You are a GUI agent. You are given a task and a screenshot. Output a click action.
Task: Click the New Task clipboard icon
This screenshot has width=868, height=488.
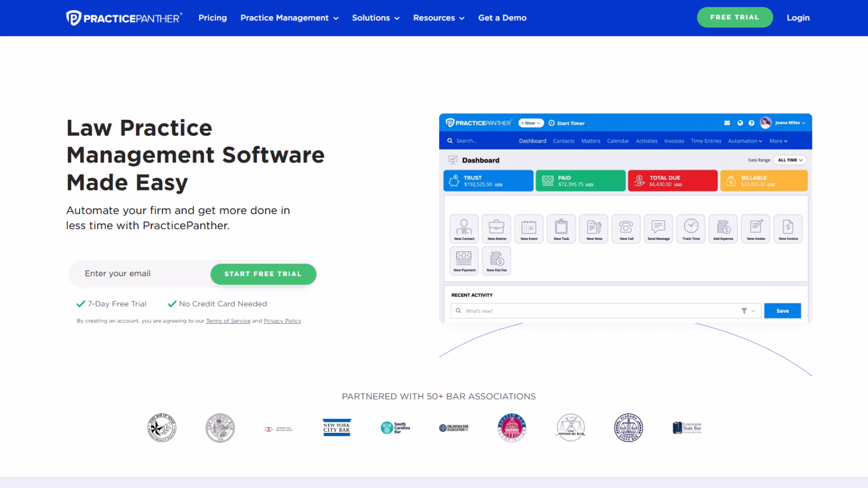click(561, 228)
